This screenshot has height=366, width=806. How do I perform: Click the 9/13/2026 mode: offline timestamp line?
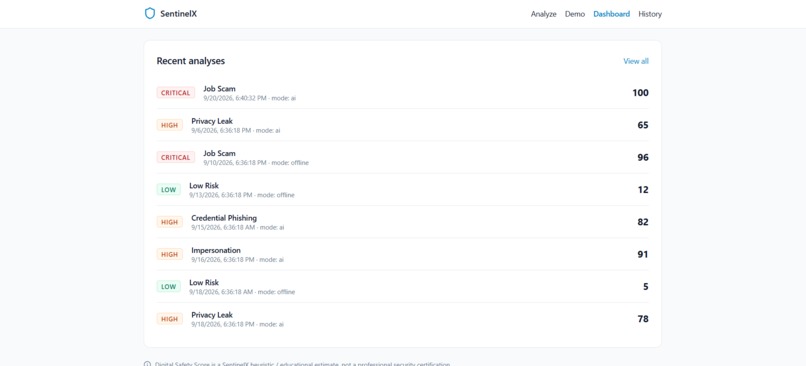242,195
